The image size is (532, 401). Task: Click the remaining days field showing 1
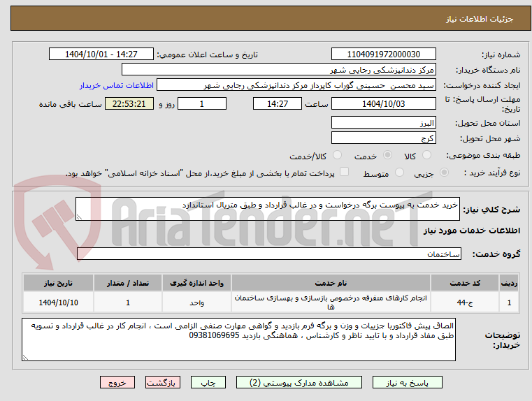coord(202,103)
